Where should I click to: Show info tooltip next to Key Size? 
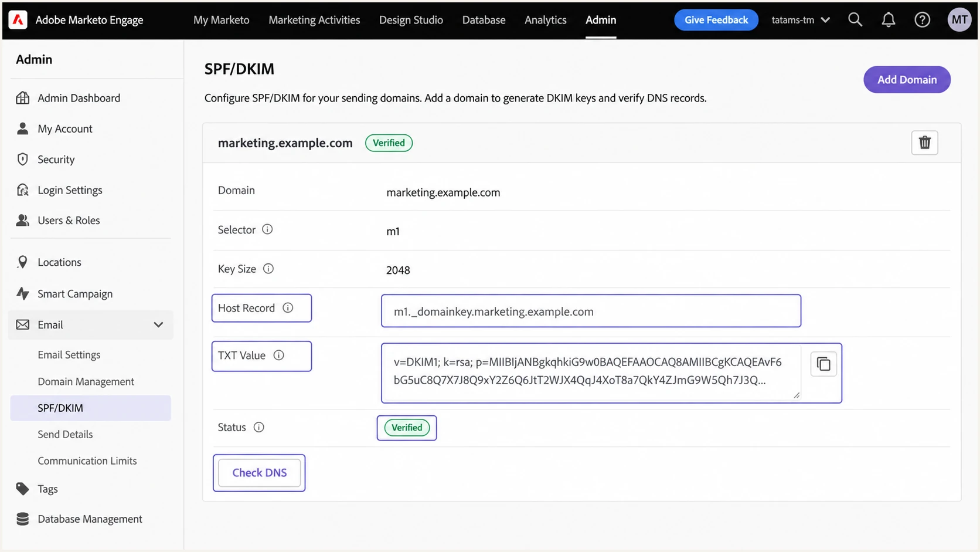[x=268, y=269]
